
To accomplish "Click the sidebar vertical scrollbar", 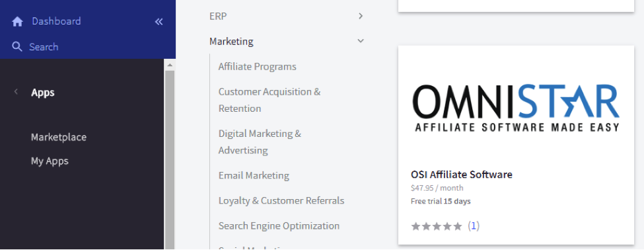I will [170, 159].
